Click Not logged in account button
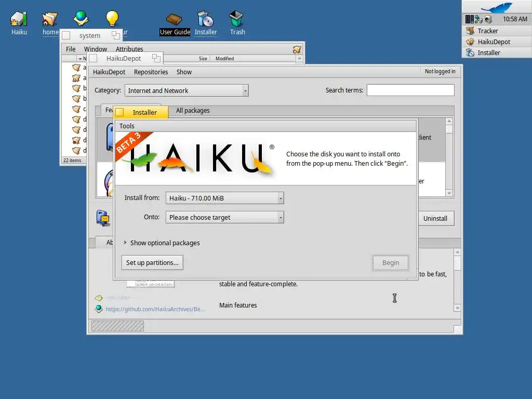532x399 pixels. 440,71
